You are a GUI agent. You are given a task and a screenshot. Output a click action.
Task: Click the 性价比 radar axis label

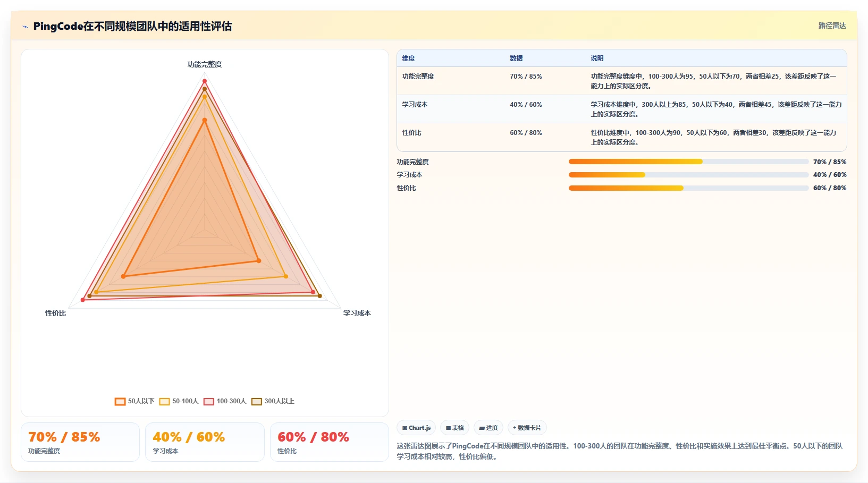(x=55, y=313)
